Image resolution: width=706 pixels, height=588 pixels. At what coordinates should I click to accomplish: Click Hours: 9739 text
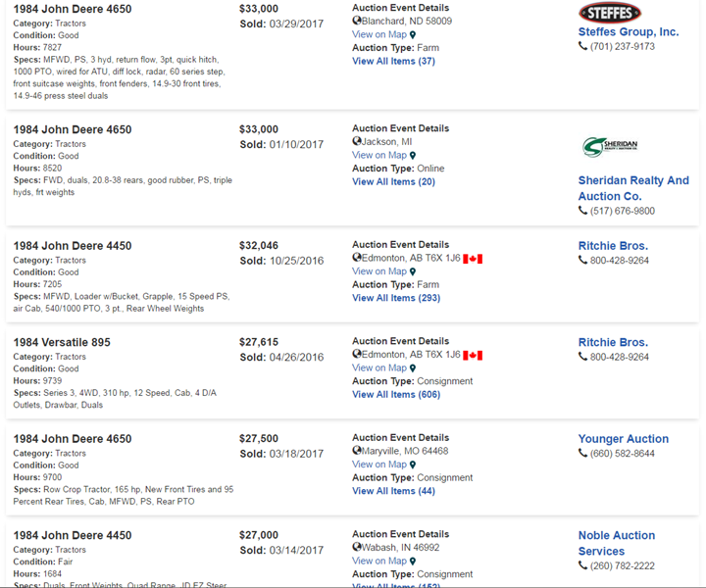click(37, 380)
